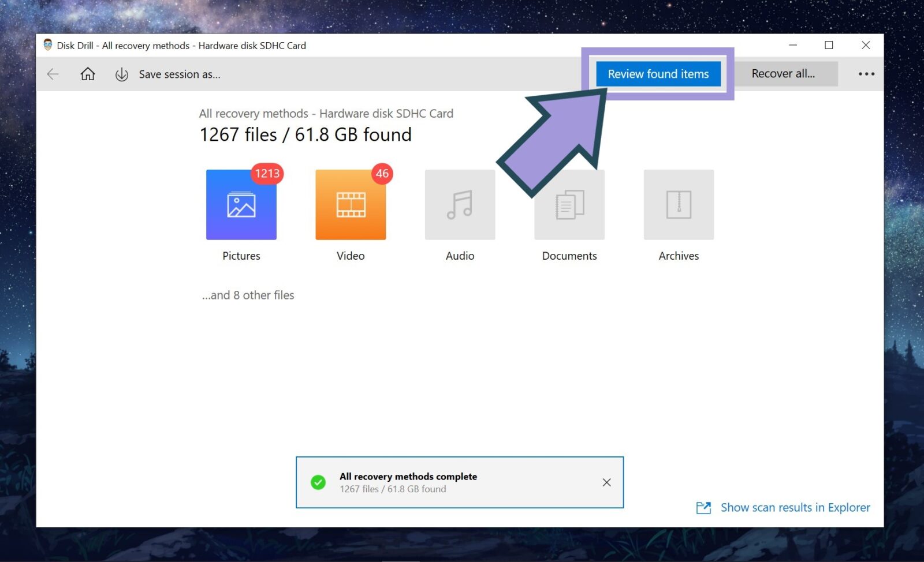
Task: Click the home icon in the toolbar
Action: pyautogui.click(x=87, y=74)
